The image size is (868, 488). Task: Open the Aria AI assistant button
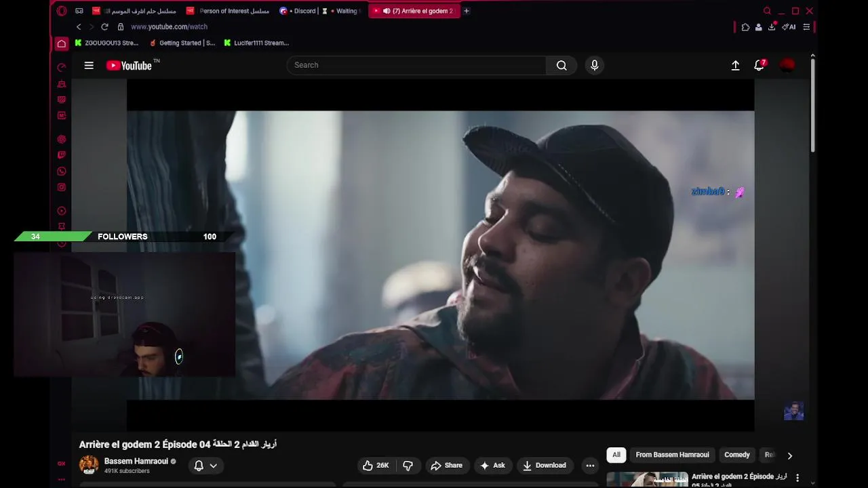point(789,27)
